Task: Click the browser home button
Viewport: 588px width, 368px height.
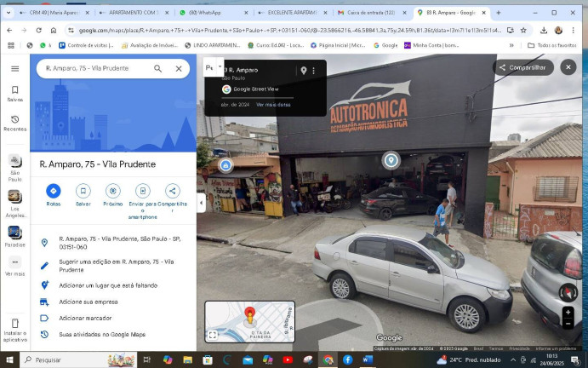Action: [54, 30]
